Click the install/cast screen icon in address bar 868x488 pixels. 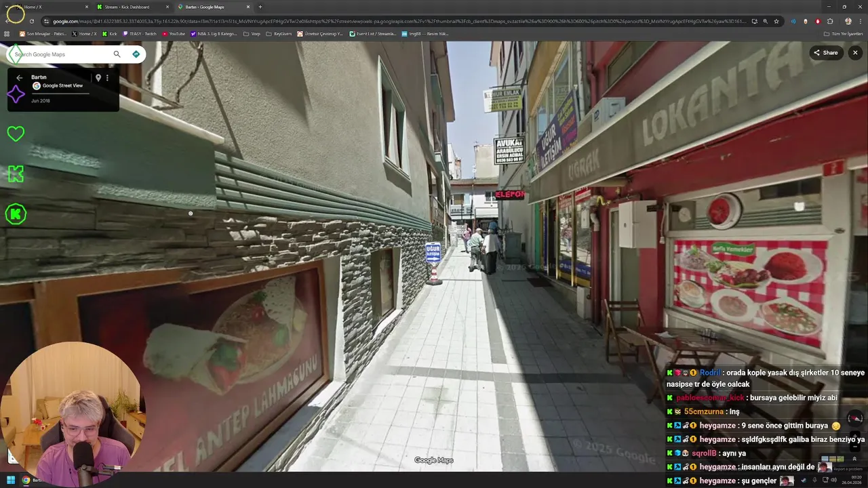[x=755, y=21]
